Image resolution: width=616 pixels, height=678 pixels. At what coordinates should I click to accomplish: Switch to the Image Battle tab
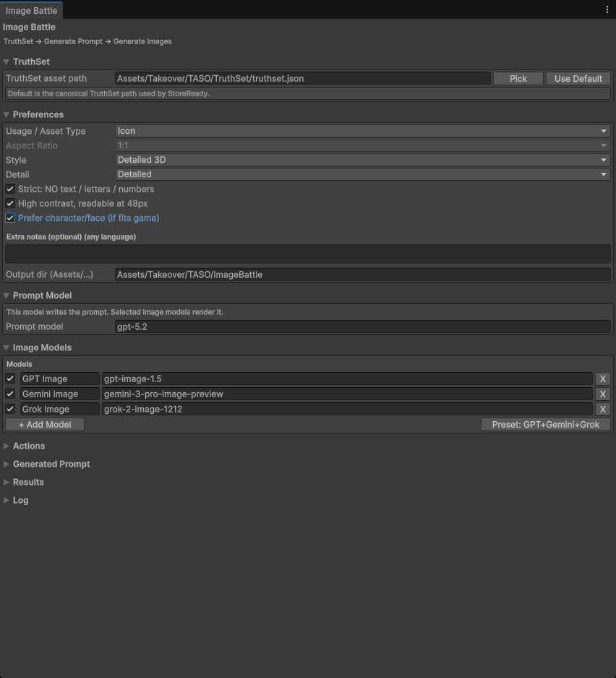click(31, 10)
